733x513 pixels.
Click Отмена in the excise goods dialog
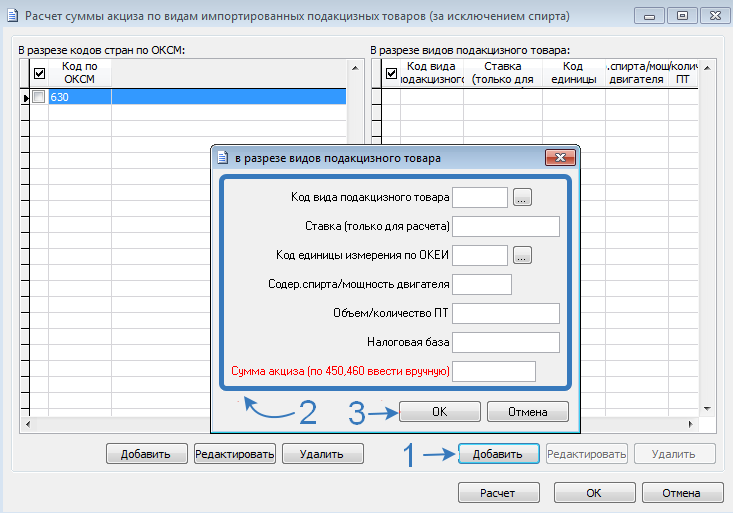(528, 412)
